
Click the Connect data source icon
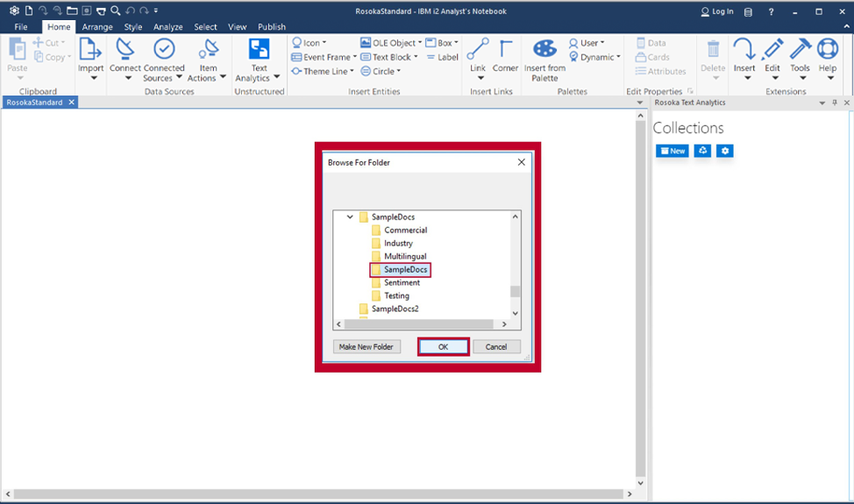pos(125,51)
